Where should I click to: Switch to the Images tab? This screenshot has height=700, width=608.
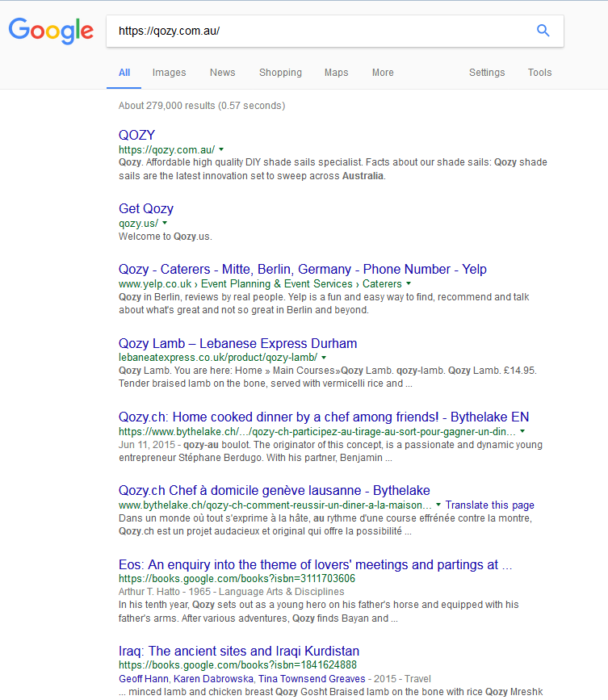coord(169,73)
